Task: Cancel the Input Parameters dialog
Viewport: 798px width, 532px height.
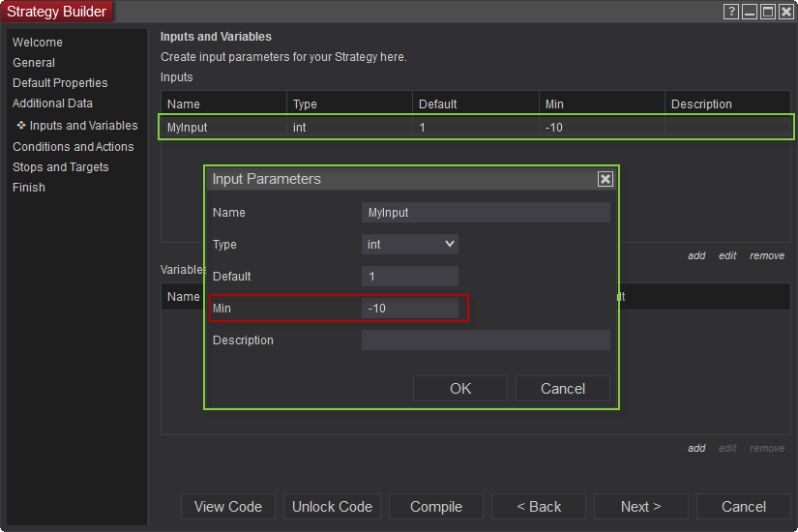Action: [563, 388]
